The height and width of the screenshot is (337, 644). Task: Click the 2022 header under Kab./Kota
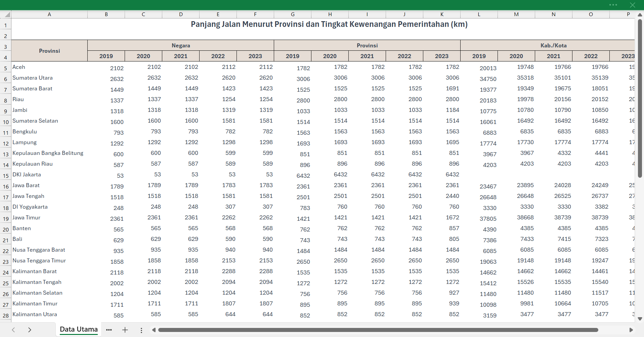click(x=591, y=56)
